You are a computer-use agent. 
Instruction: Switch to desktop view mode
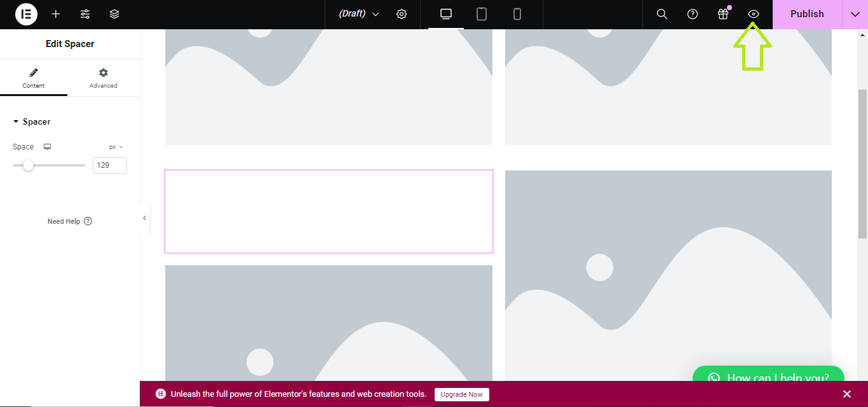tap(446, 14)
